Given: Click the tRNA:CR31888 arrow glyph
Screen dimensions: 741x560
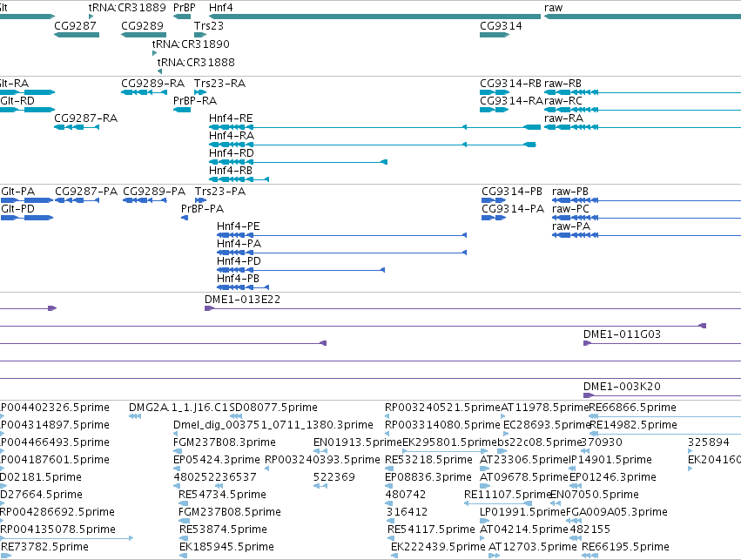Looking at the screenshot, I should click(159, 71).
